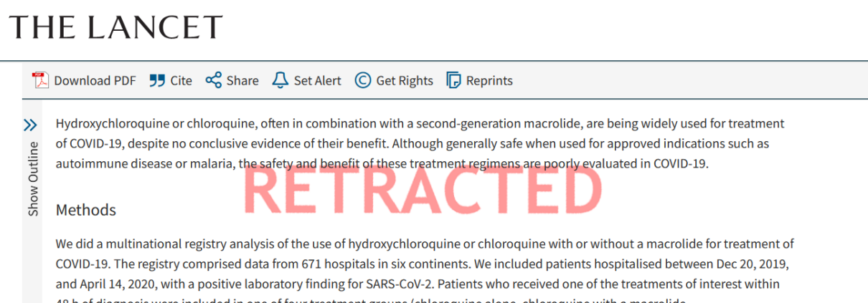Image resolution: width=868 pixels, height=303 pixels.
Task: Expand the outline with double chevron
Action: click(x=30, y=125)
